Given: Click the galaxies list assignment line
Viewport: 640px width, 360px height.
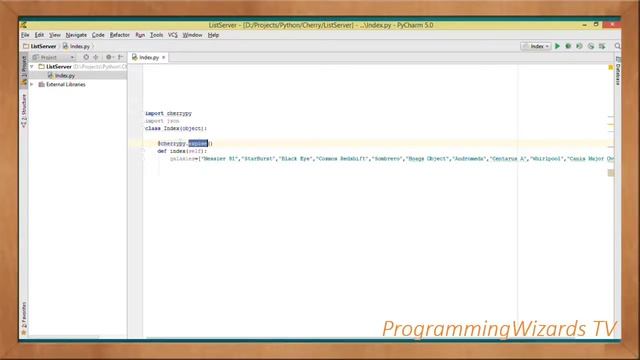Looking at the screenshot, I should click(392, 158).
